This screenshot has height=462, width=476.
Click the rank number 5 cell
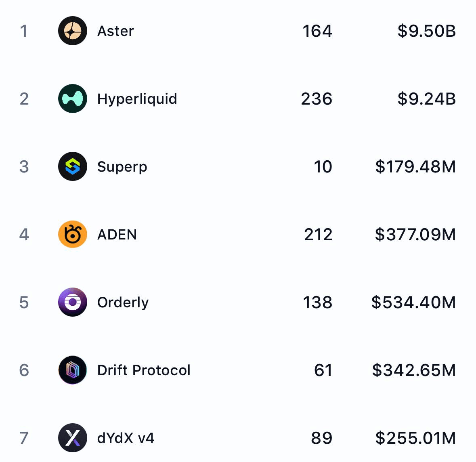(24, 302)
